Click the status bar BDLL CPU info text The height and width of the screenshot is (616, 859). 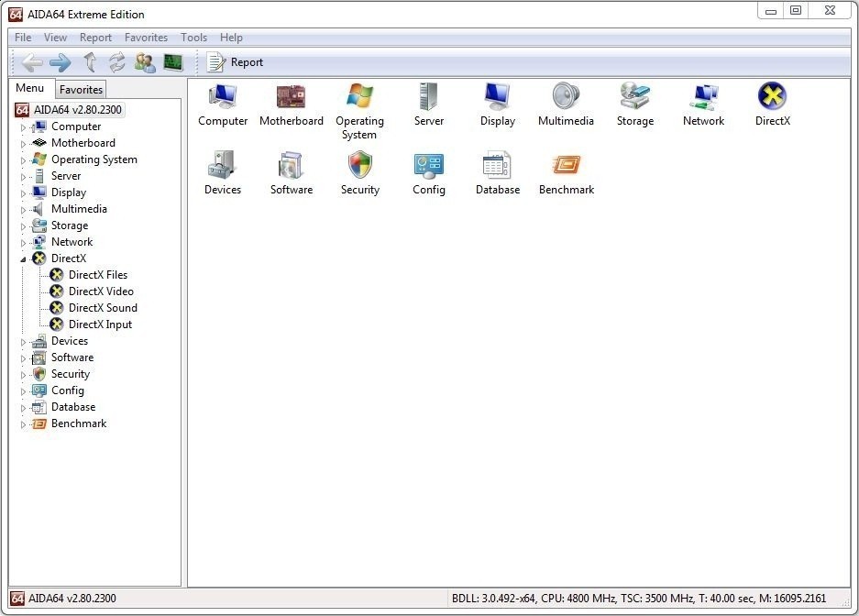click(639, 599)
